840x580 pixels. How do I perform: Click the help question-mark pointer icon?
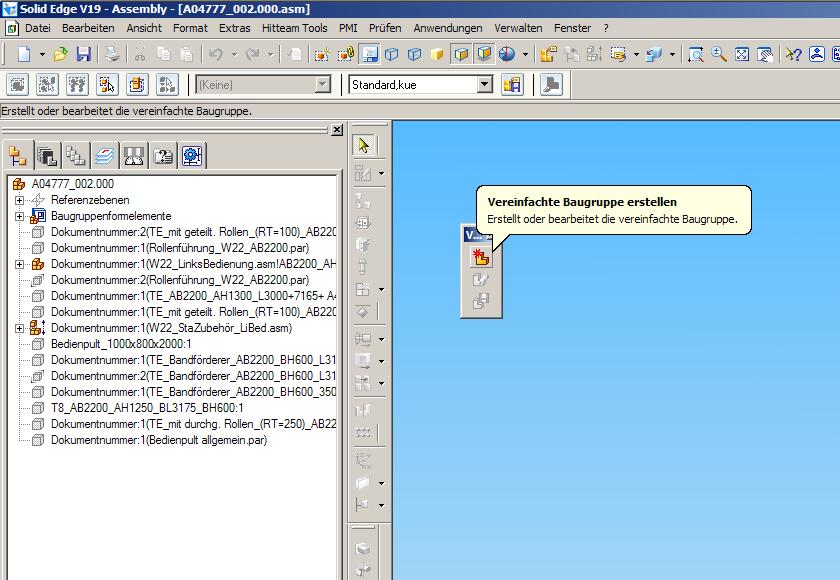click(x=793, y=54)
